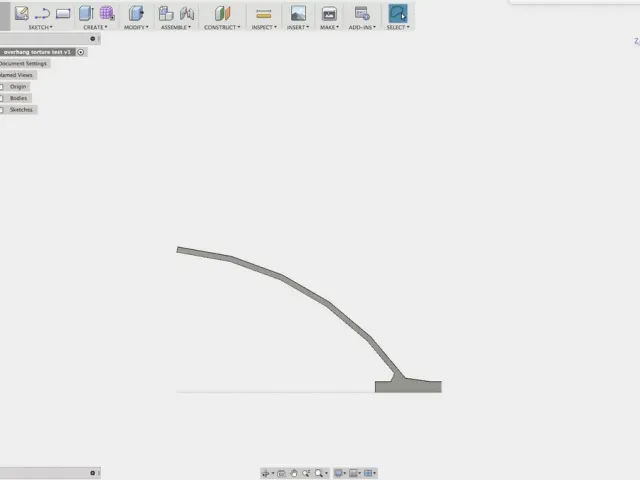Activate the Select tool icon
The height and width of the screenshot is (480, 640).
coord(398,13)
